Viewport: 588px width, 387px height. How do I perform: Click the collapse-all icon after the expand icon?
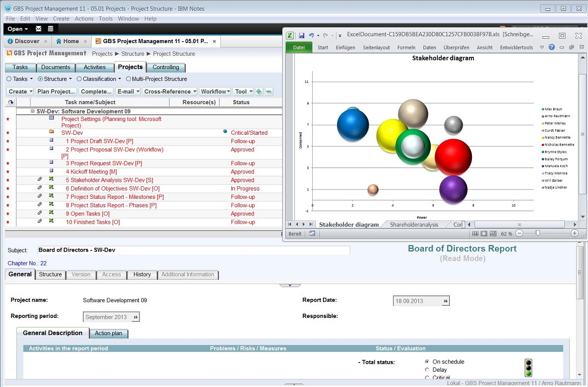pyautogui.click(x=269, y=92)
